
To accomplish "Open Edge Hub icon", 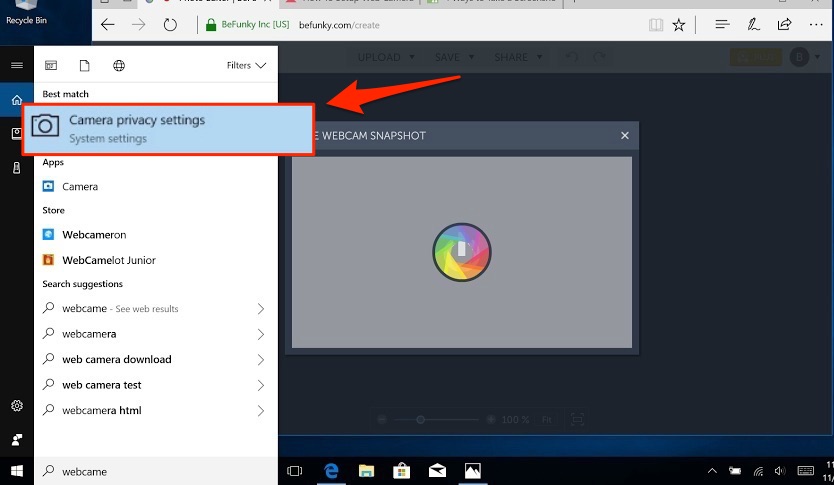I will 722,24.
